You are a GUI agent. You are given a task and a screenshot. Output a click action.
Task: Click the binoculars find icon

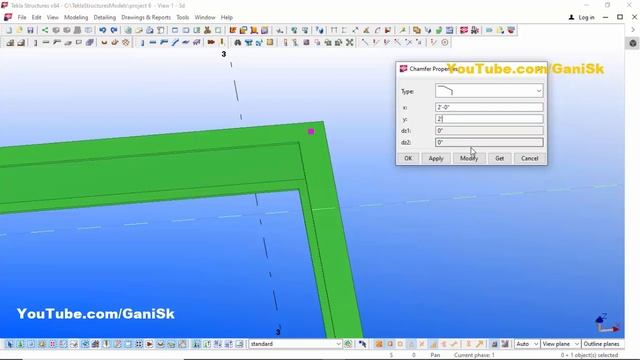point(238,42)
